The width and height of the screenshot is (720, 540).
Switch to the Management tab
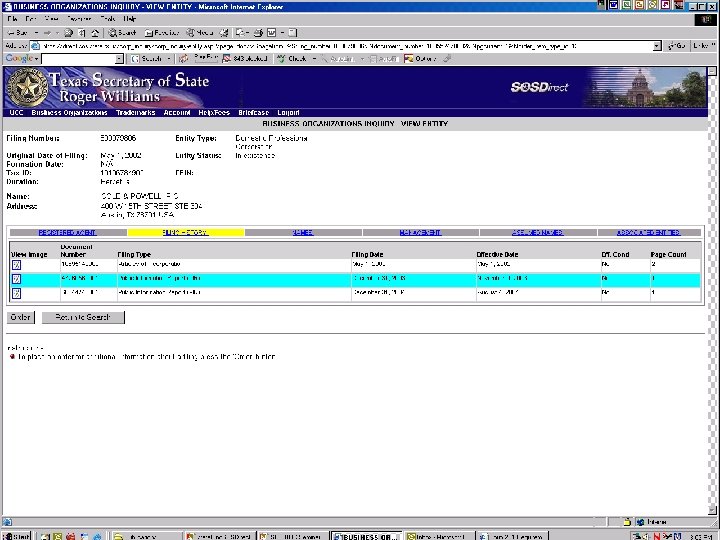pos(421,232)
